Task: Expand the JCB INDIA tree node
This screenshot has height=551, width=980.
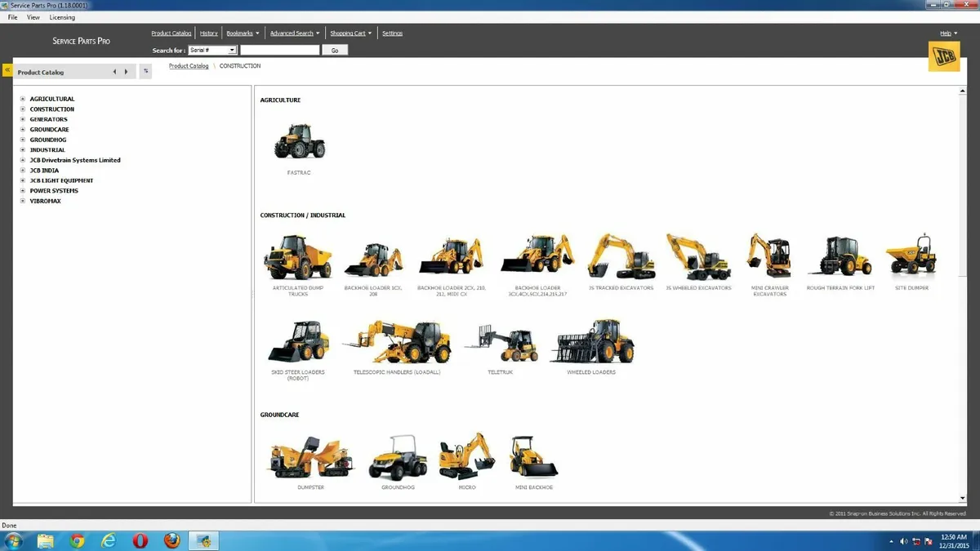Action: (x=23, y=171)
